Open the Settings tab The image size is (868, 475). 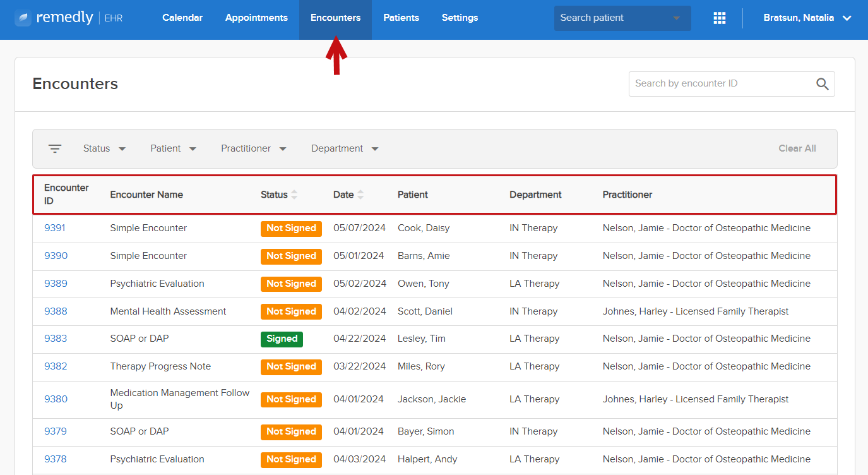click(460, 18)
